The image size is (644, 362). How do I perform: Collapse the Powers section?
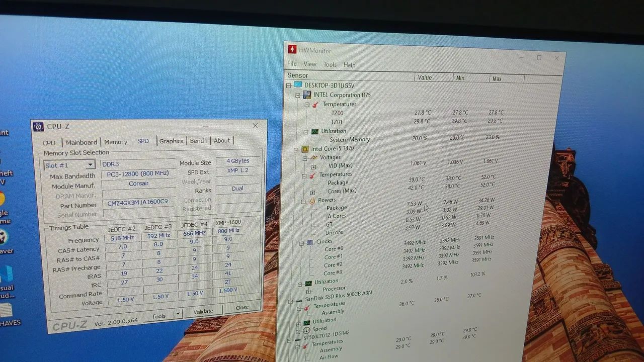click(303, 202)
